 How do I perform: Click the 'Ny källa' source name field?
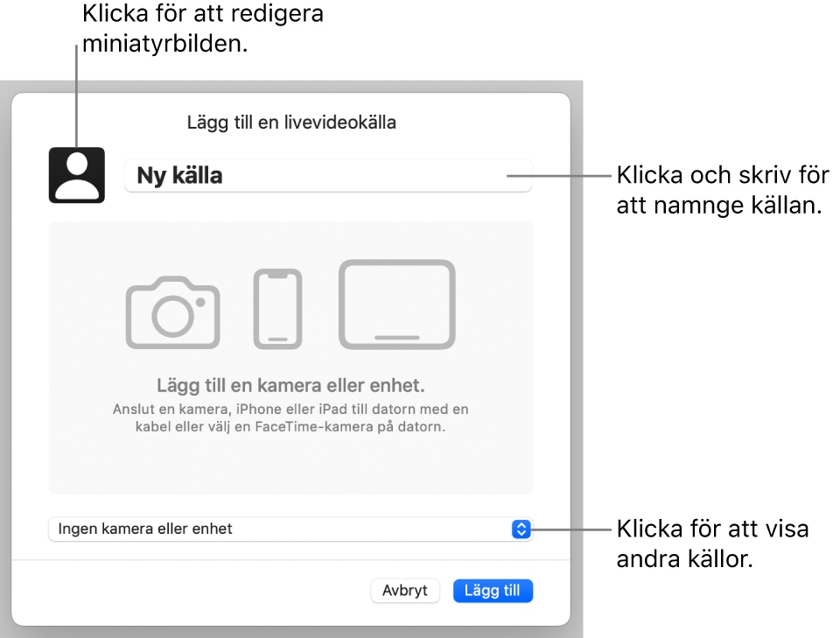[328, 175]
